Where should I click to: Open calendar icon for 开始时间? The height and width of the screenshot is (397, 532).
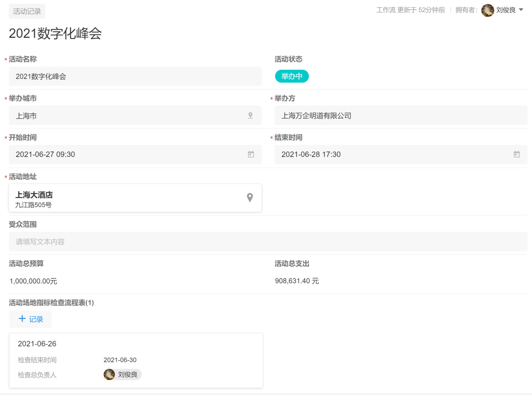[x=251, y=154]
